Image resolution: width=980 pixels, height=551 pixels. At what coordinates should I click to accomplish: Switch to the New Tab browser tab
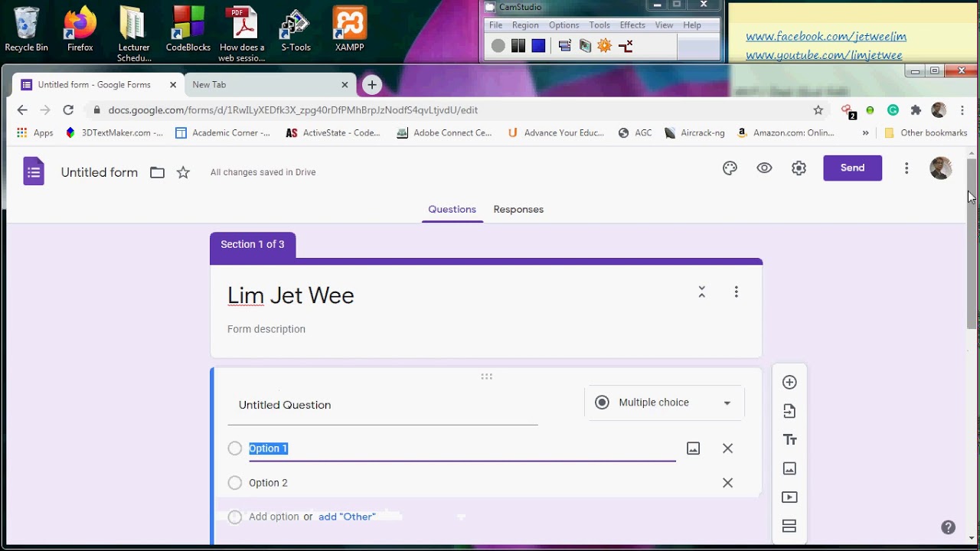[269, 85]
